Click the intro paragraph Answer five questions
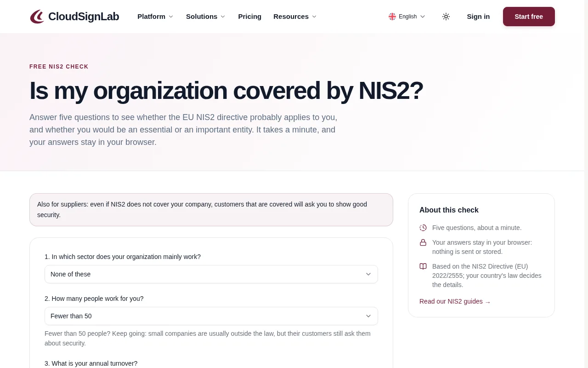 click(183, 130)
